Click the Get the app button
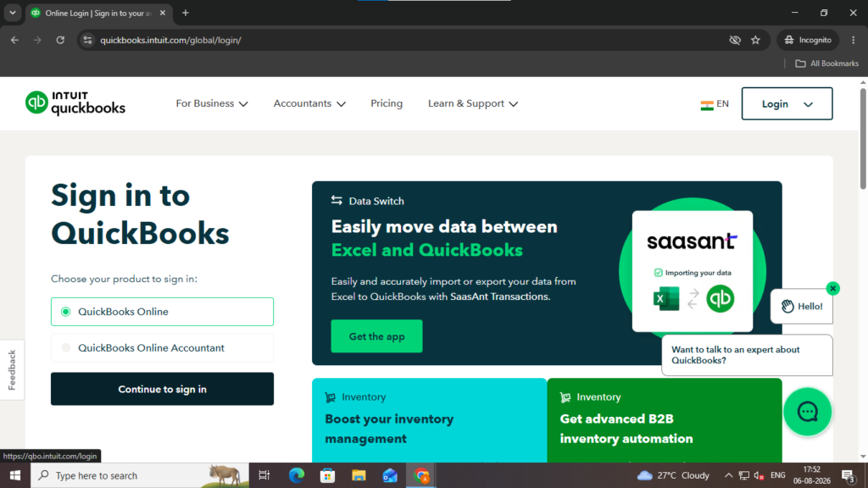The image size is (868, 488). (376, 335)
